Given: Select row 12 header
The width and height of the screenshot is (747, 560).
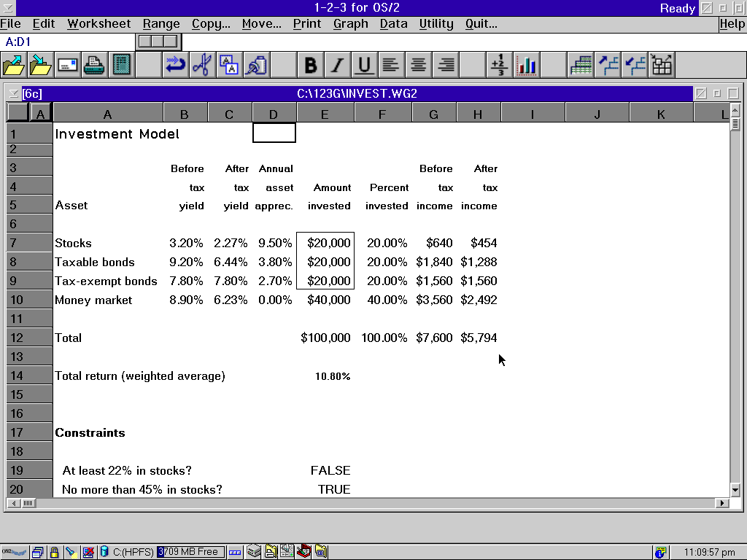Looking at the screenshot, I should pyautogui.click(x=17, y=338).
